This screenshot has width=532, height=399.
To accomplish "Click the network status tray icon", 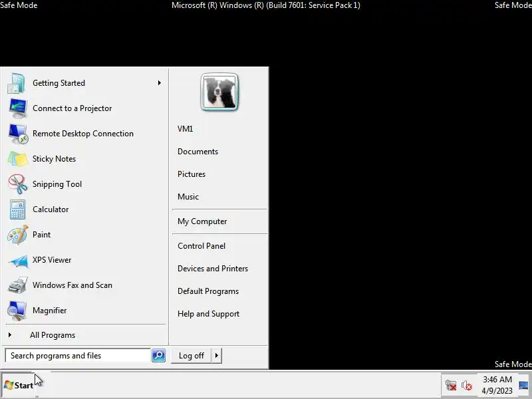I will click(451, 386).
